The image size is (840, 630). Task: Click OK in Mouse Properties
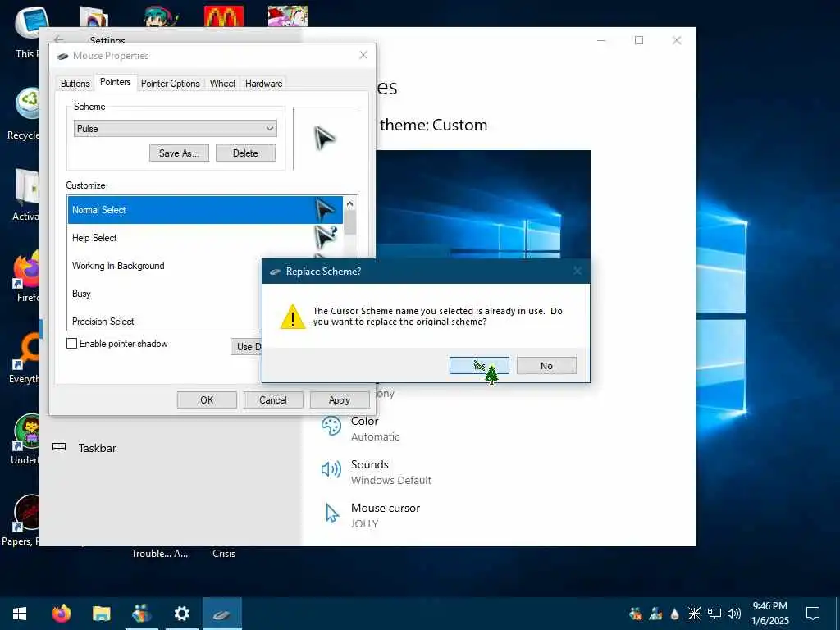pos(207,400)
